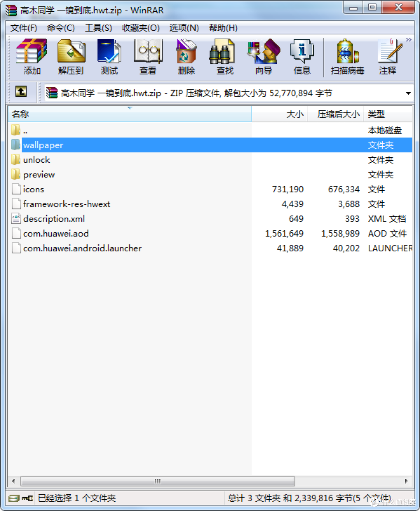Click the up-one-level folder button
The width and height of the screenshot is (420, 511).
coord(21,92)
